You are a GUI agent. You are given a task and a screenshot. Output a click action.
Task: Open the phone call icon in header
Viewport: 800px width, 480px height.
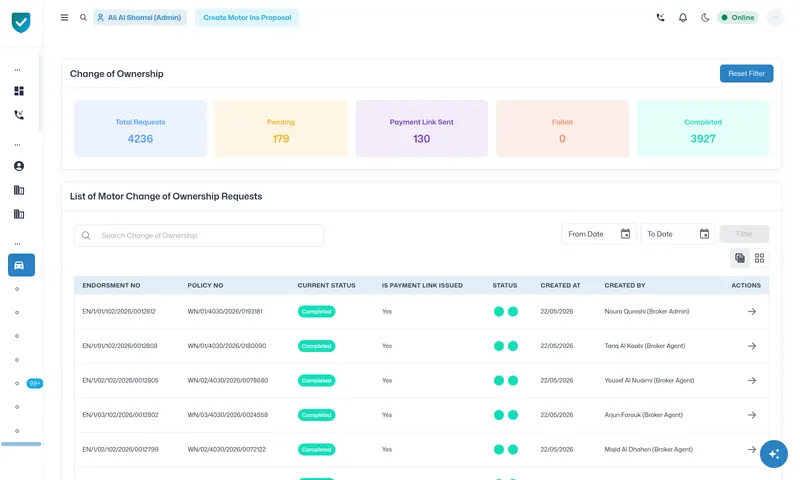[x=660, y=17]
